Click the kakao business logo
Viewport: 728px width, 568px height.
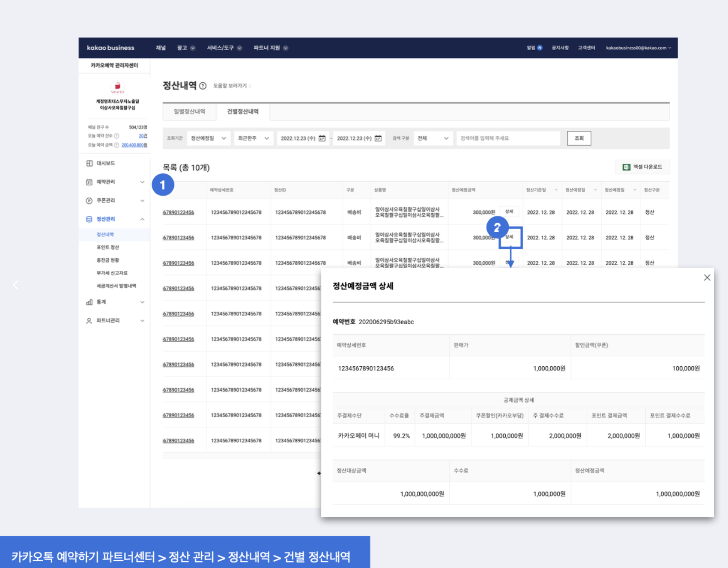110,48
